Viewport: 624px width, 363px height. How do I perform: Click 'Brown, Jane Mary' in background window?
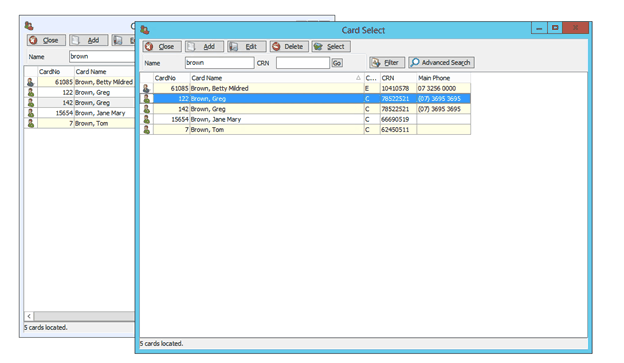coord(100,113)
